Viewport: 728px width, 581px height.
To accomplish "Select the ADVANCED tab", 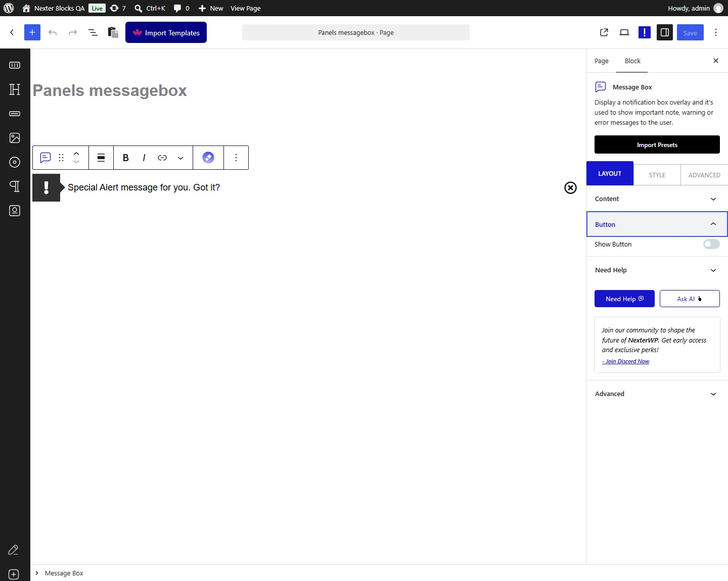I will 704,175.
